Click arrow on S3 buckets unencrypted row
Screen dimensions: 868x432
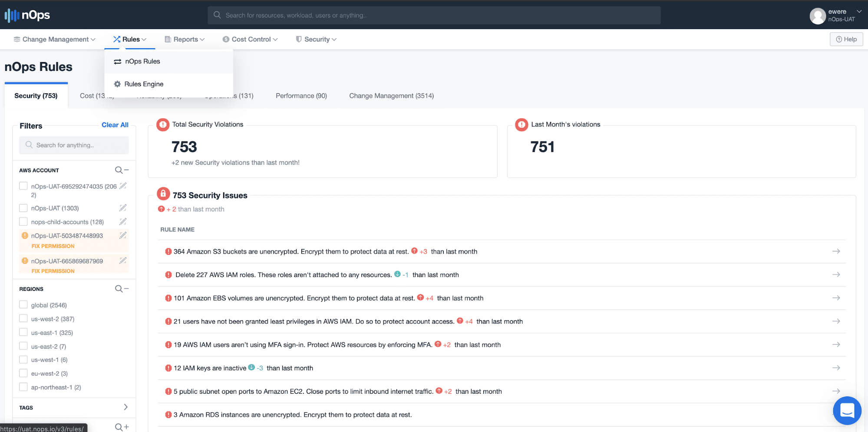(x=836, y=251)
